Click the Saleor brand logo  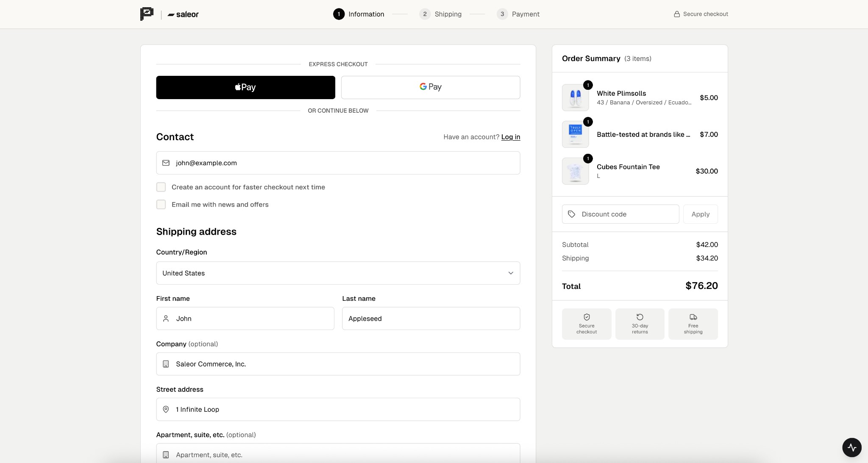[183, 14]
